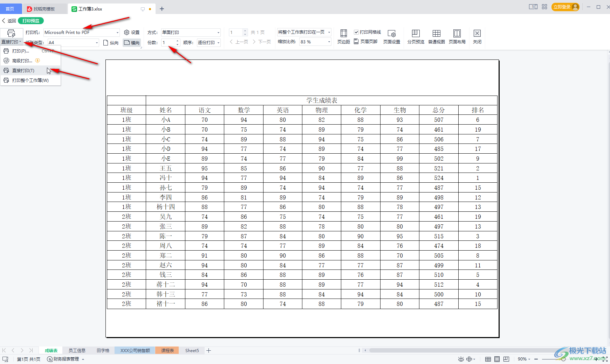This screenshot has height=364, width=610.
Task: Expand printer selection dropdown
Action: 117,33
